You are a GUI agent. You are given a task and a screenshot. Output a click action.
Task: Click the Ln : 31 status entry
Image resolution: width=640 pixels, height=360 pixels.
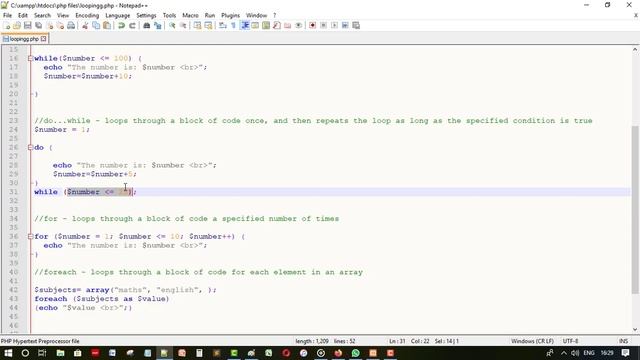397,341
